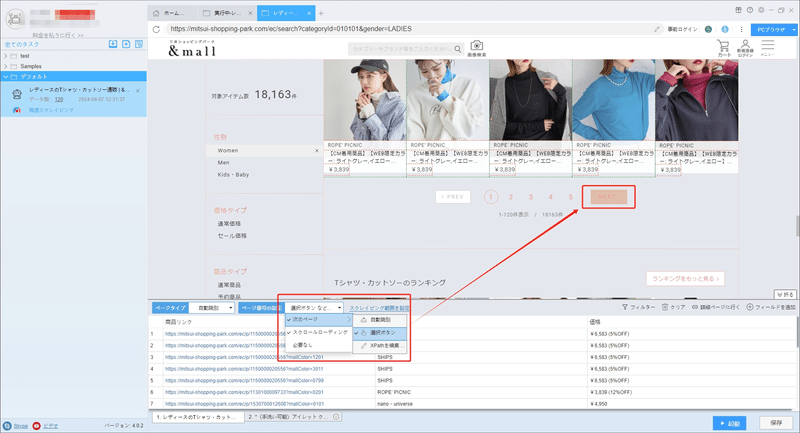The height and width of the screenshot is (433, 800).
Task: Open the settings gear in title bar
Action: 761,10
